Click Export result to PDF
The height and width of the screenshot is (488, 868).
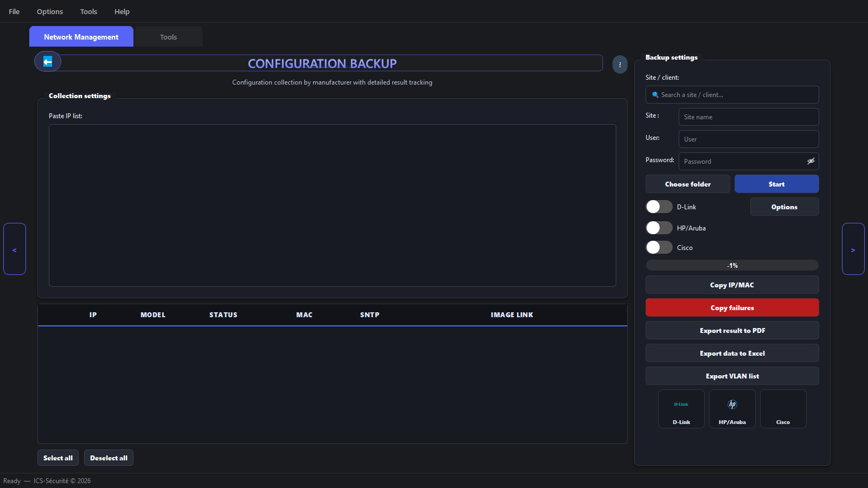pyautogui.click(x=732, y=330)
